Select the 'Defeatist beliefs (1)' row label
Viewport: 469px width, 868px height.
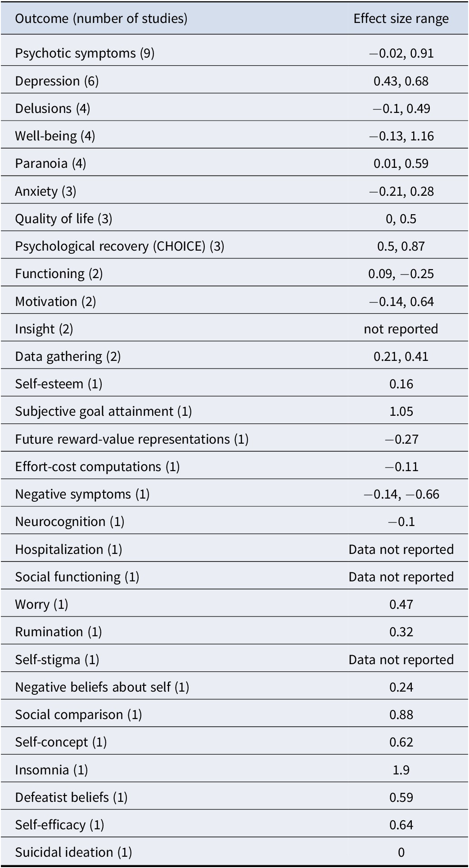pyautogui.click(x=71, y=797)
